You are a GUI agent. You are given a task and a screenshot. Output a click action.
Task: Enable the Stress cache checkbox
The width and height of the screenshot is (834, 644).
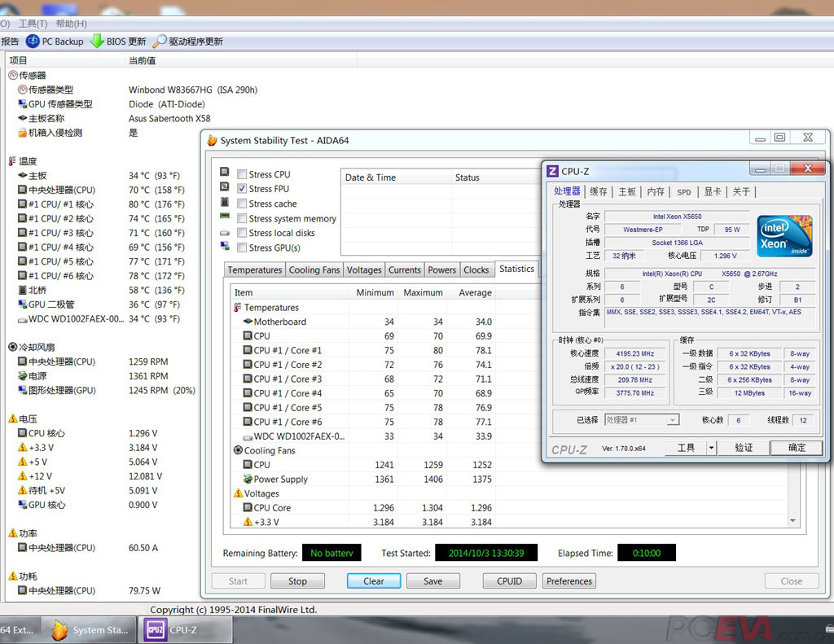tap(242, 204)
